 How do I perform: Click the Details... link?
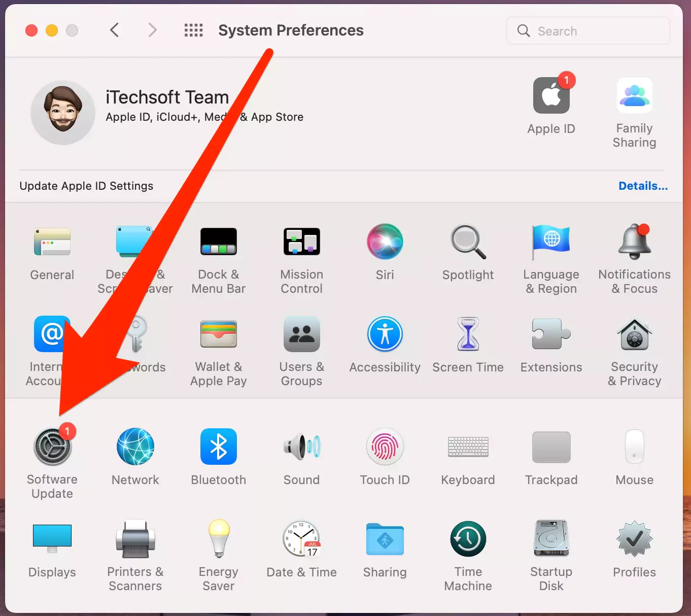coord(643,186)
